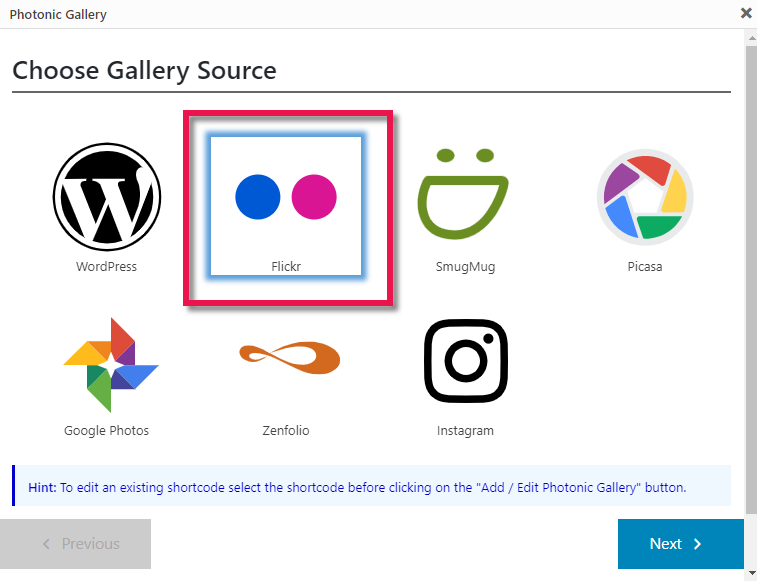The image size is (757, 581).
Task: Click the scrollbar up arrow
Action: click(x=750, y=36)
